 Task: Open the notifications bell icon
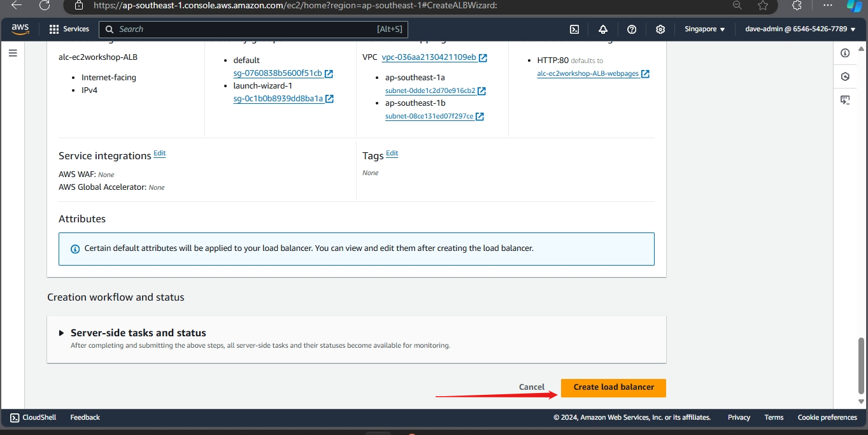(602, 29)
